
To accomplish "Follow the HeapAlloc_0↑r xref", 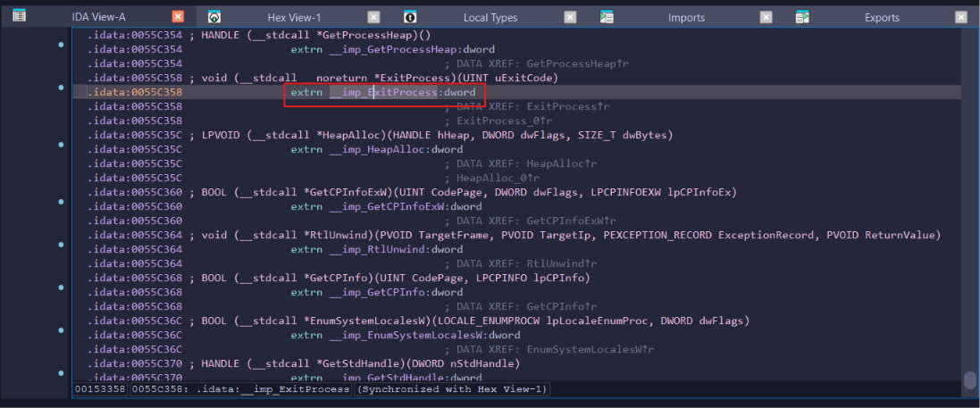I will coord(498,179).
